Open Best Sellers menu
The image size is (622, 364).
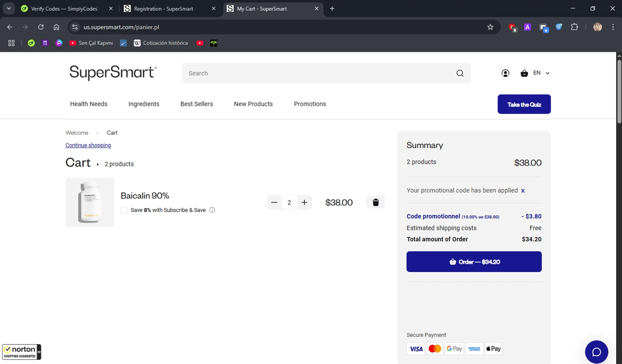197,104
